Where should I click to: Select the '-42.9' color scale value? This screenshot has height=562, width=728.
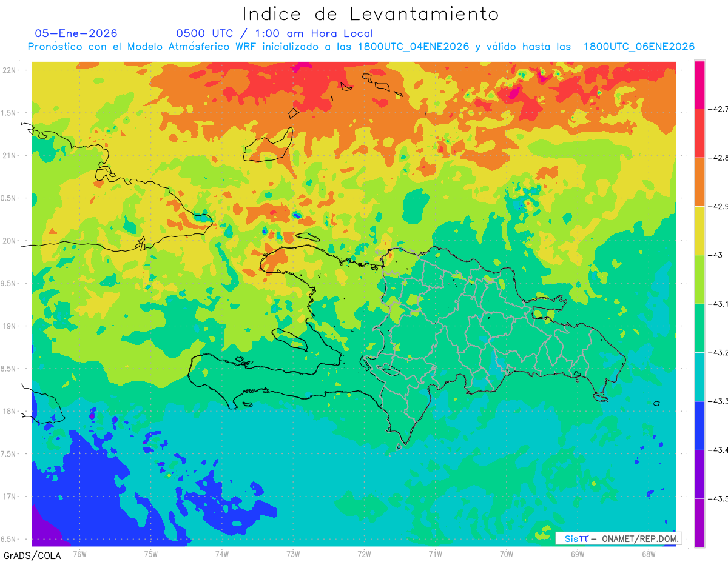pyautogui.click(x=718, y=207)
